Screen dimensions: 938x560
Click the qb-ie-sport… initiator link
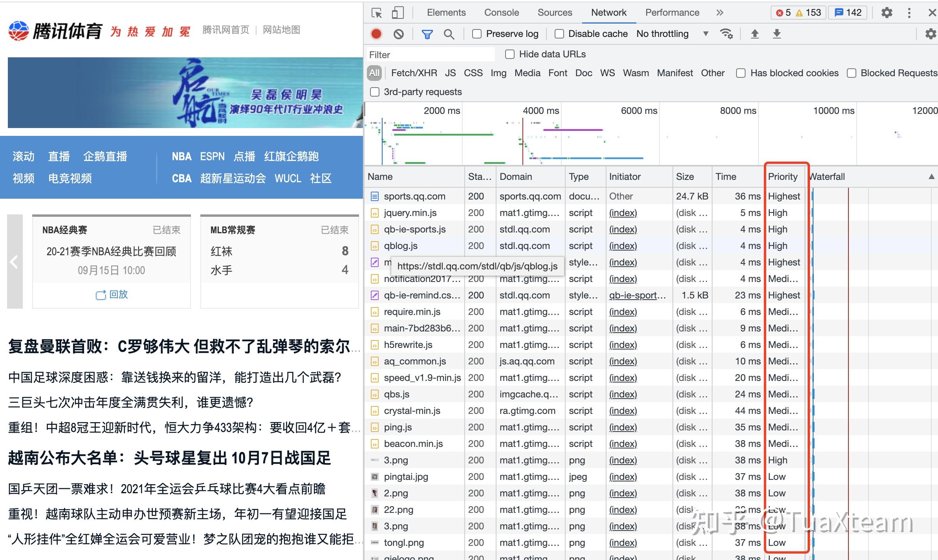(x=637, y=295)
